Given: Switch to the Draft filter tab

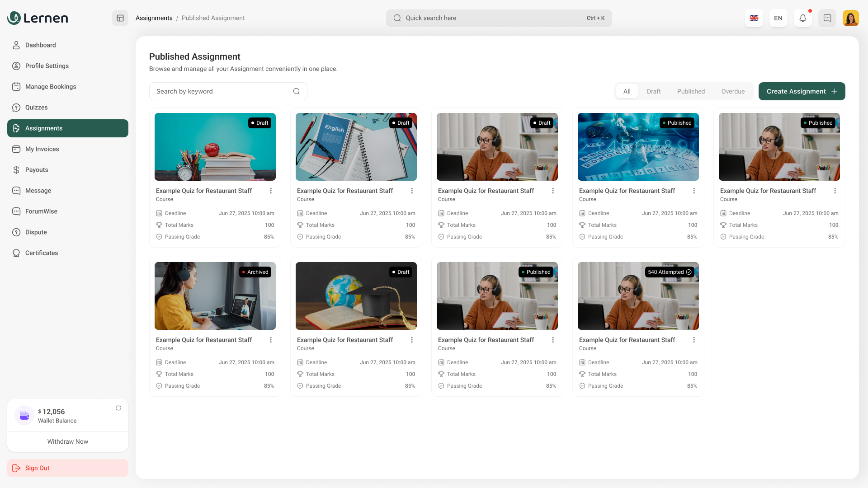Looking at the screenshot, I should point(654,91).
